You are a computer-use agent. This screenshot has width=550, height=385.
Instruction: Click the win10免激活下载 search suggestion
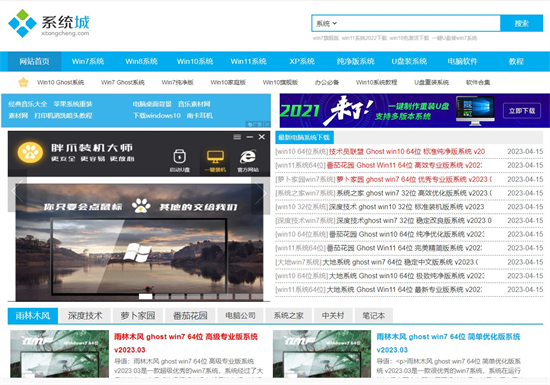pos(409,38)
